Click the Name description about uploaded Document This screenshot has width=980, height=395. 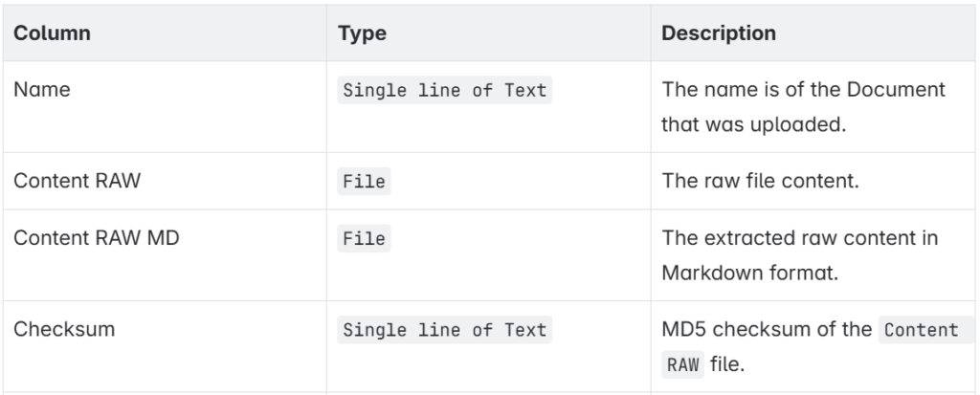point(804,107)
